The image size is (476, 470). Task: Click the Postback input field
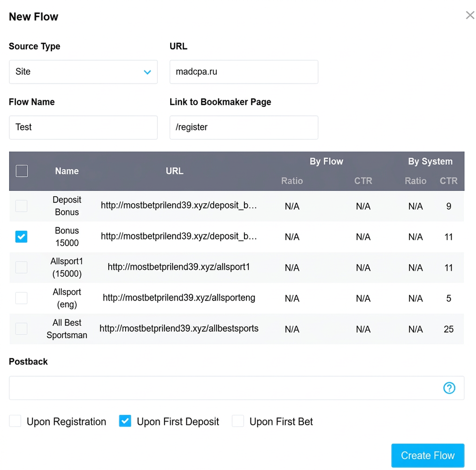(x=236, y=388)
